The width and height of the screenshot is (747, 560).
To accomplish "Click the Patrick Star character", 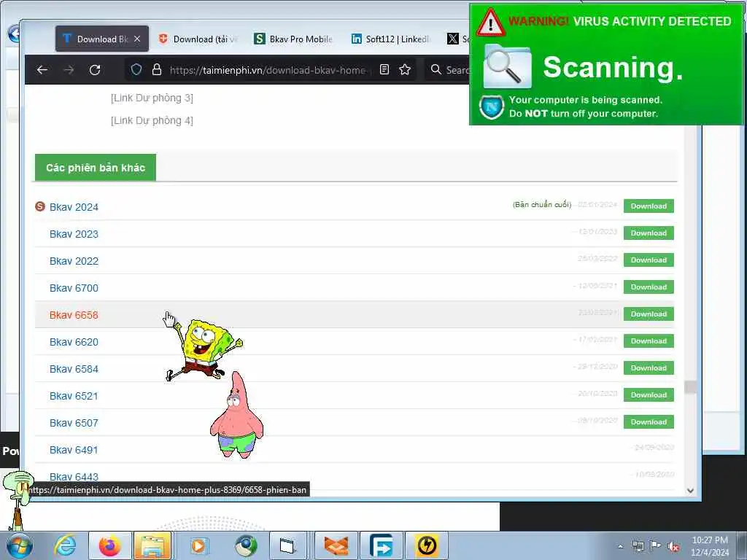I will [237, 415].
